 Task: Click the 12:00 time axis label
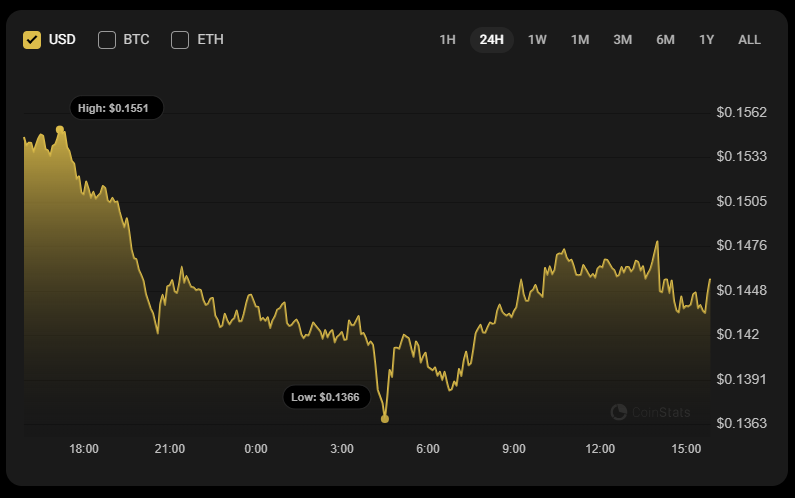click(600, 449)
